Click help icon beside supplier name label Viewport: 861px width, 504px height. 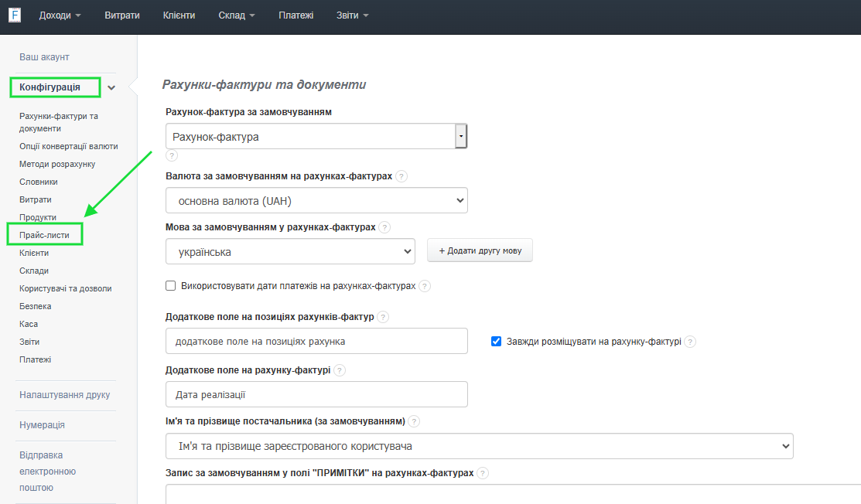[414, 421]
